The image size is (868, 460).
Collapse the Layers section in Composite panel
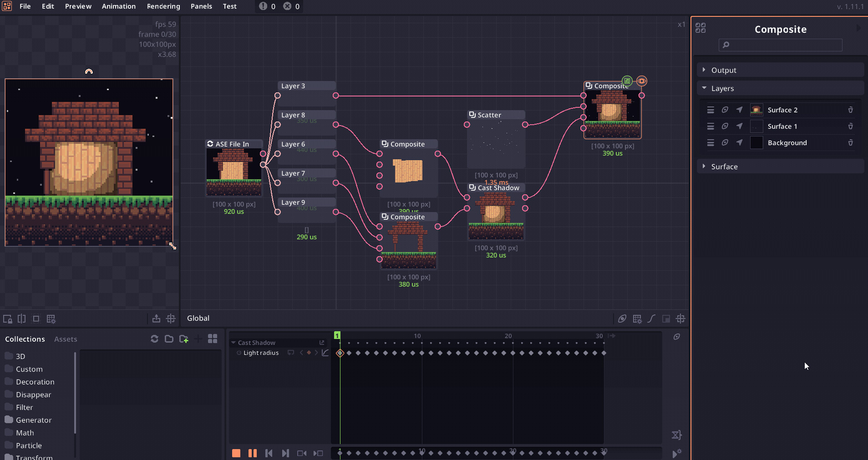[x=705, y=88]
